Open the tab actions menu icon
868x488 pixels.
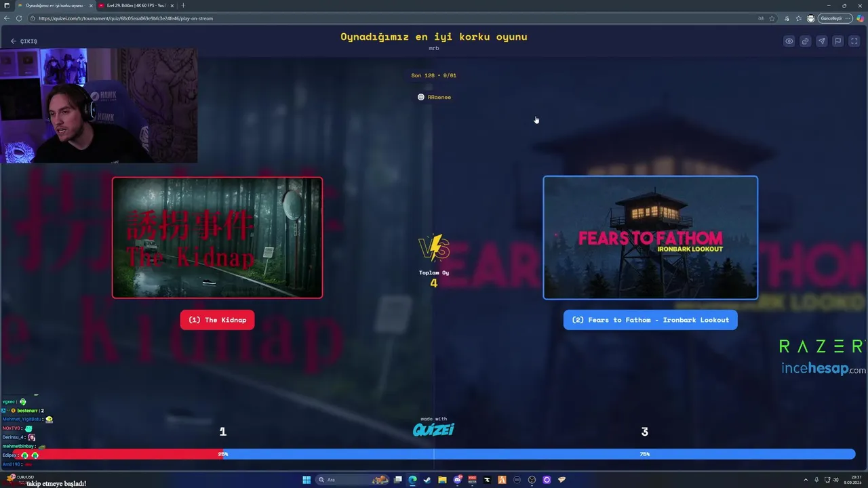[x=7, y=5]
